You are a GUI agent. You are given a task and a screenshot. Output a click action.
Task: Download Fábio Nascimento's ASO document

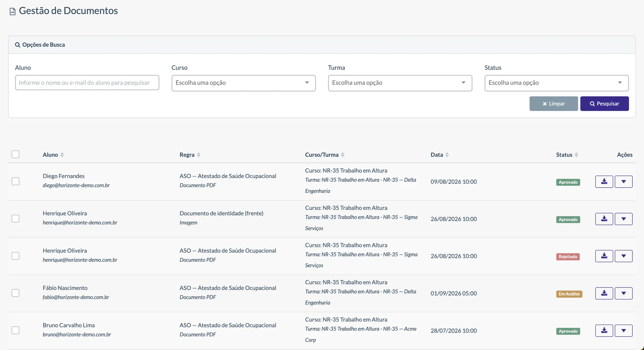pyautogui.click(x=604, y=293)
